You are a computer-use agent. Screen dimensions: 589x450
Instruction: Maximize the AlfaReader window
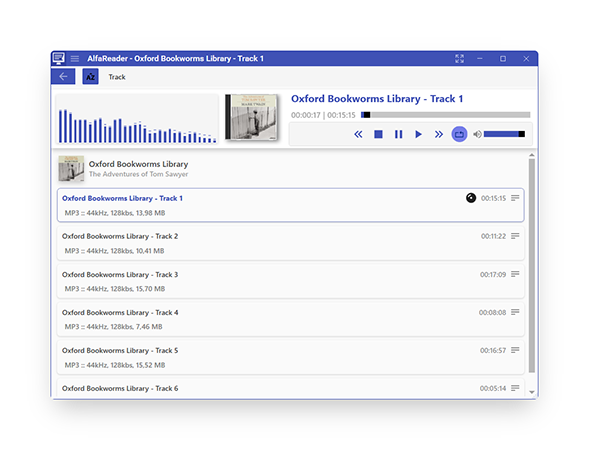(x=503, y=59)
